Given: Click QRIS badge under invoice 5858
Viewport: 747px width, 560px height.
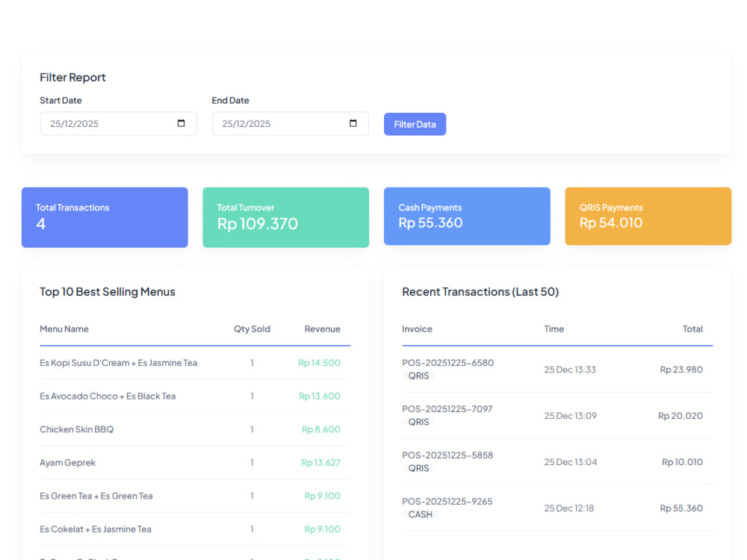Looking at the screenshot, I should pyautogui.click(x=419, y=469).
